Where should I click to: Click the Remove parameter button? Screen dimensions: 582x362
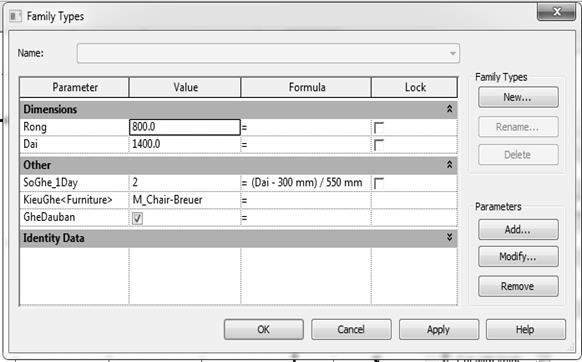pos(518,286)
